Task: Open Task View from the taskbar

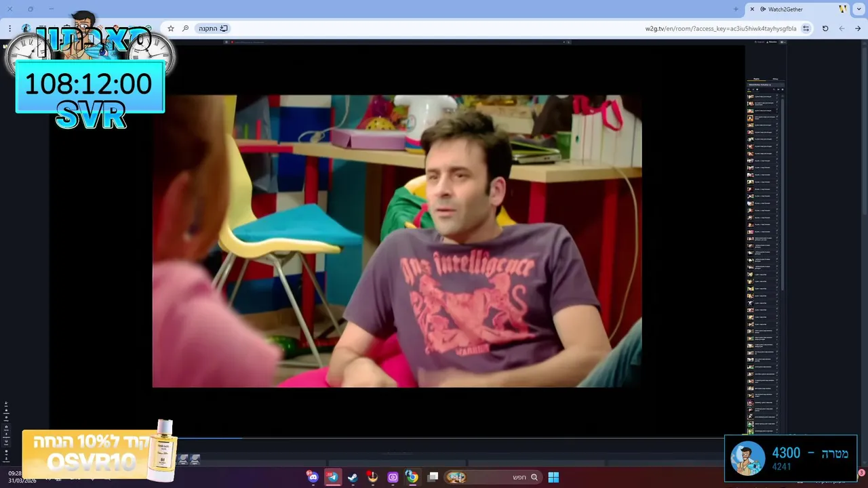Action: [x=433, y=477]
